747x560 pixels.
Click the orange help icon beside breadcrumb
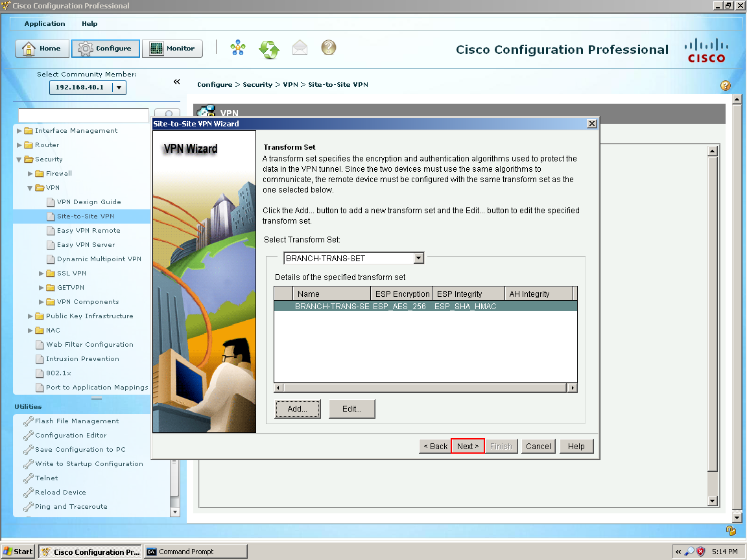coord(725,86)
